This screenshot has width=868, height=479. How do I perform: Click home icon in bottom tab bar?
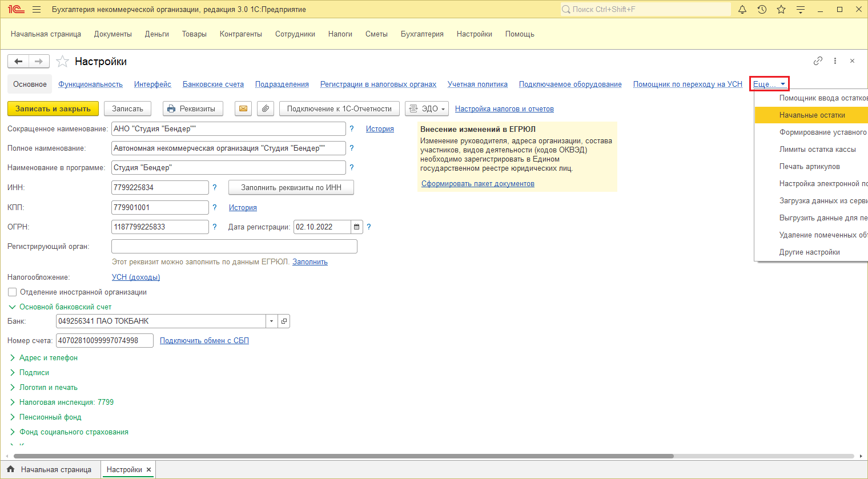point(10,469)
